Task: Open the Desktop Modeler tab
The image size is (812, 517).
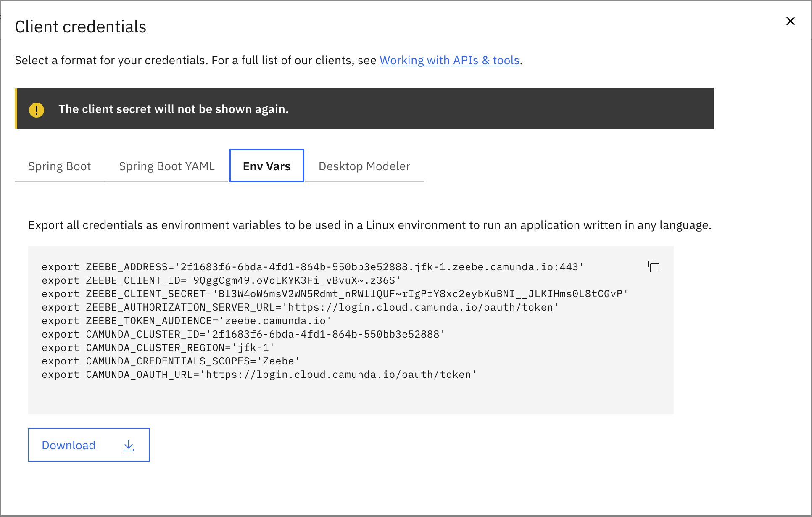Action: point(364,166)
